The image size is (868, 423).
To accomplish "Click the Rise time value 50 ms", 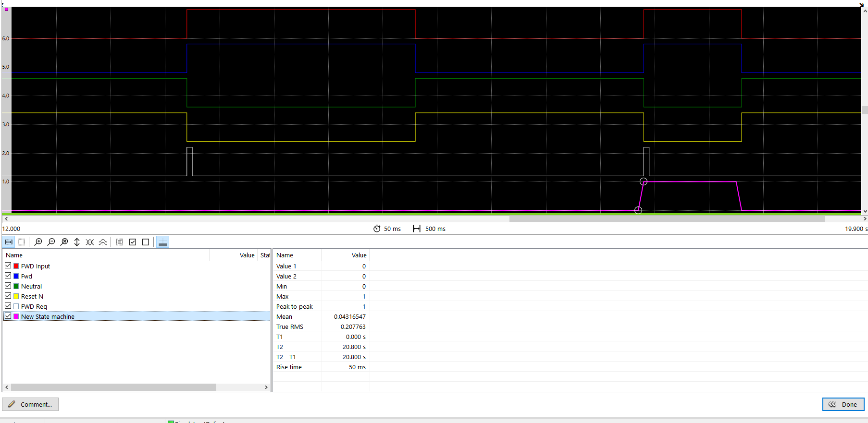I will click(x=357, y=367).
